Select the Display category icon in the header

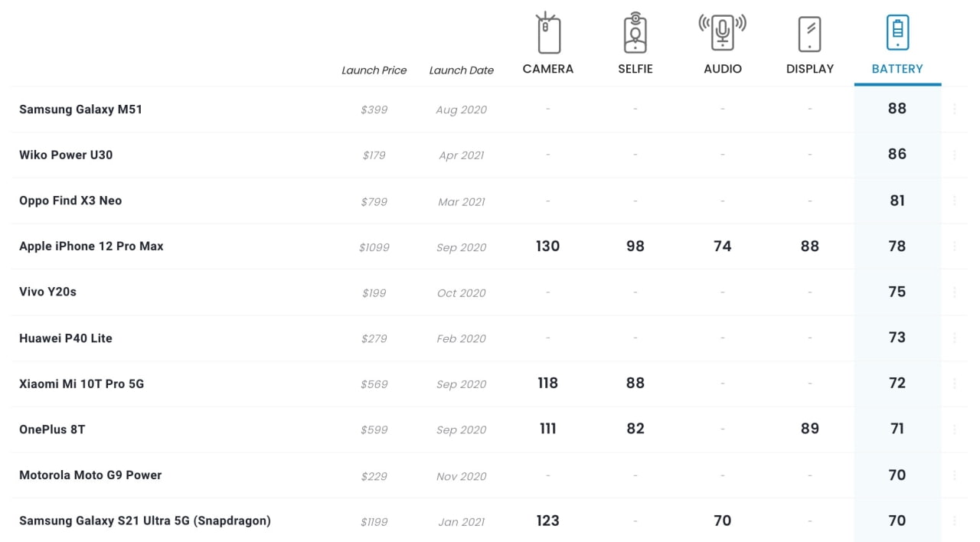(809, 32)
